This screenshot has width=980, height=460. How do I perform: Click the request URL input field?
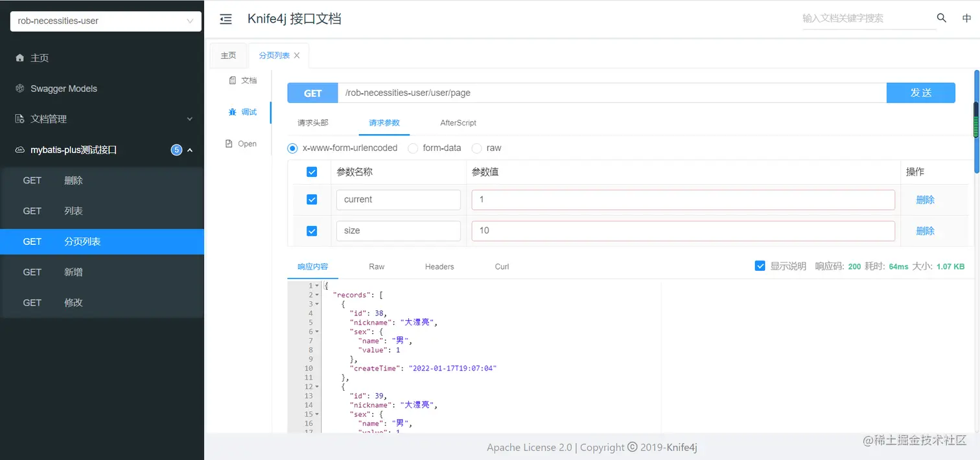612,93
